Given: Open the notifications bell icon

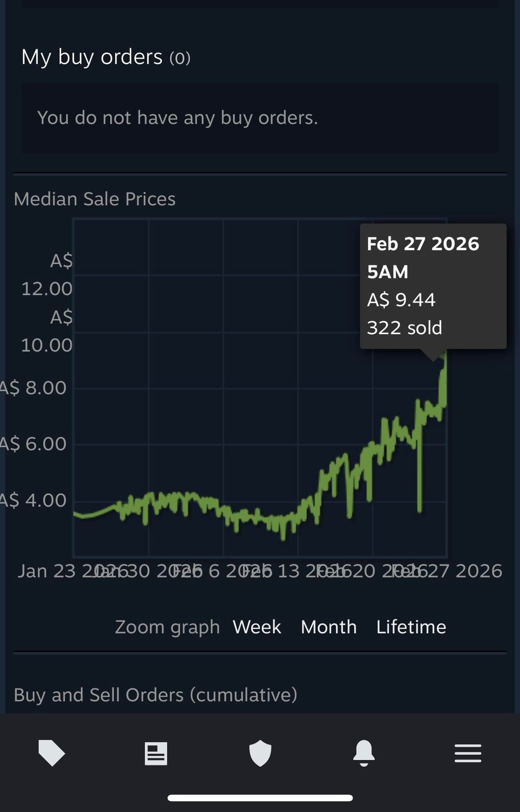Looking at the screenshot, I should [x=364, y=753].
